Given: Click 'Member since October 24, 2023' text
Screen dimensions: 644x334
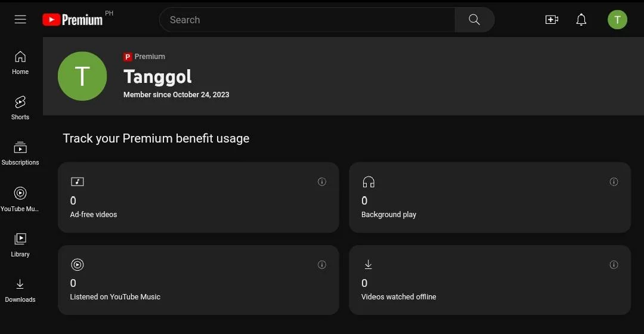Looking at the screenshot, I should [176, 94].
